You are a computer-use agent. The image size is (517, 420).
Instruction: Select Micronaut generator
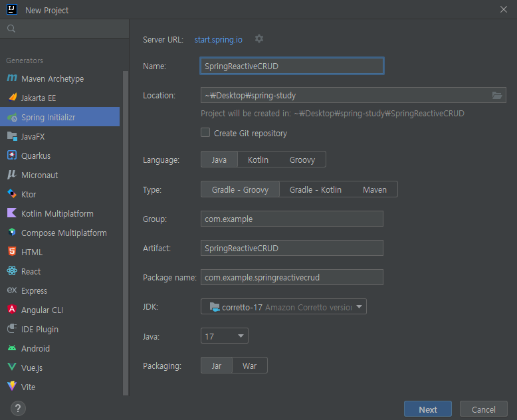(x=60, y=175)
